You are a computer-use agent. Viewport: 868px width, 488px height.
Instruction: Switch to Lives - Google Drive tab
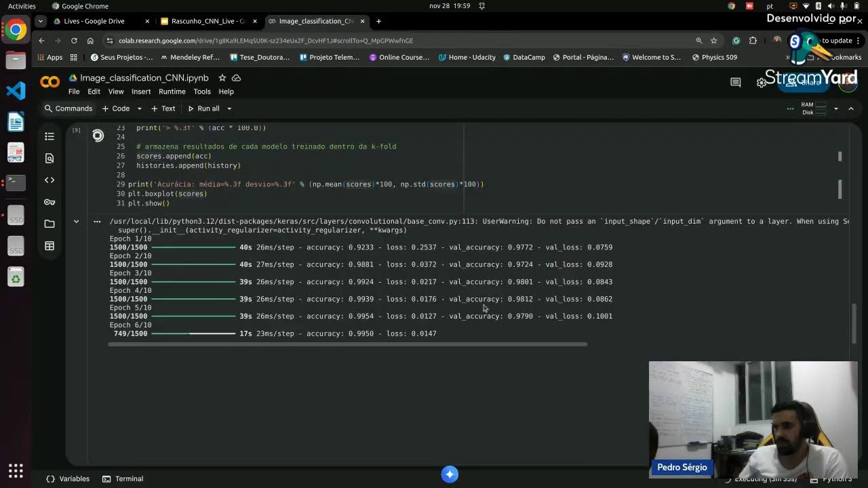[100, 21]
